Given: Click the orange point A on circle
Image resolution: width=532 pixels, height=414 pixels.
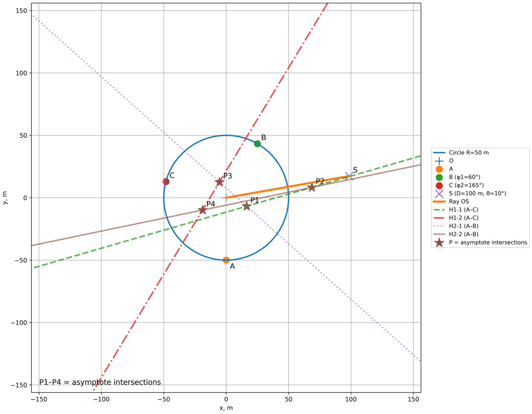Looking at the screenshot, I should 226,260.
